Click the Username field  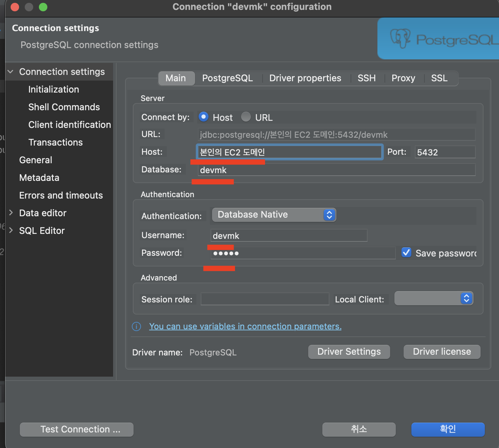[x=289, y=235]
